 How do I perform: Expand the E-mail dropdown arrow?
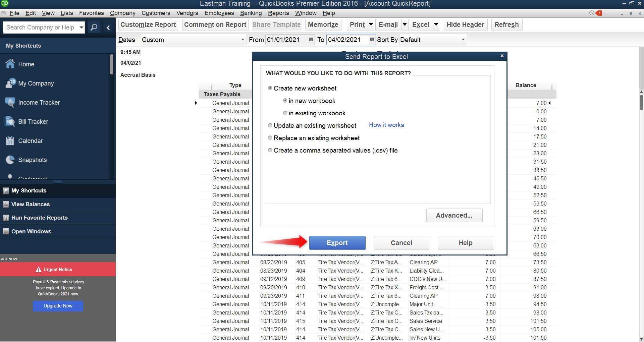pos(405,24)
